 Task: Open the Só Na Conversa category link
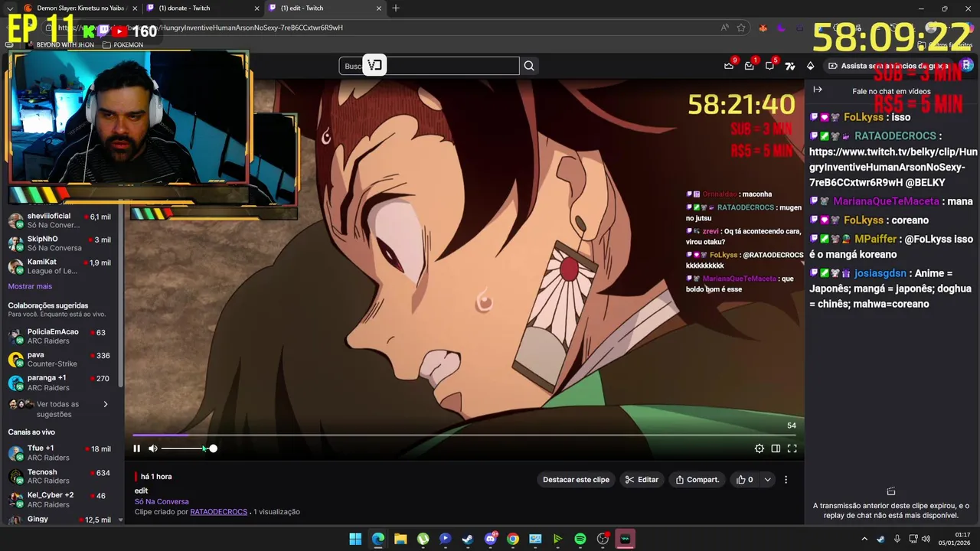click(162, 502)
